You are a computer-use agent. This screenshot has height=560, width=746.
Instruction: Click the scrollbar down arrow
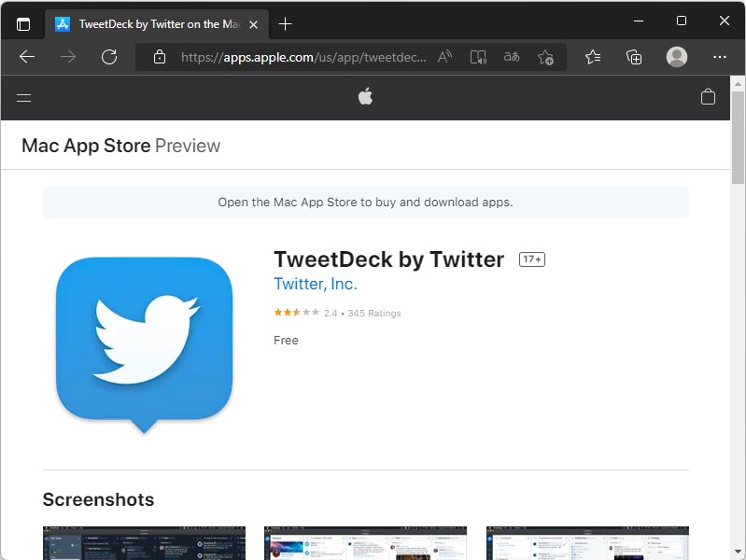(738, 552)
